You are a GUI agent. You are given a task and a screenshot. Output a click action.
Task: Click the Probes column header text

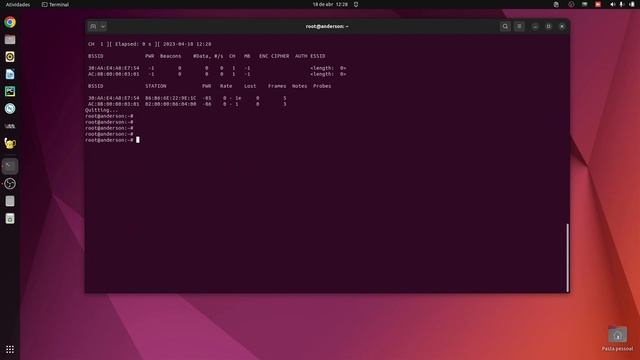322,86
